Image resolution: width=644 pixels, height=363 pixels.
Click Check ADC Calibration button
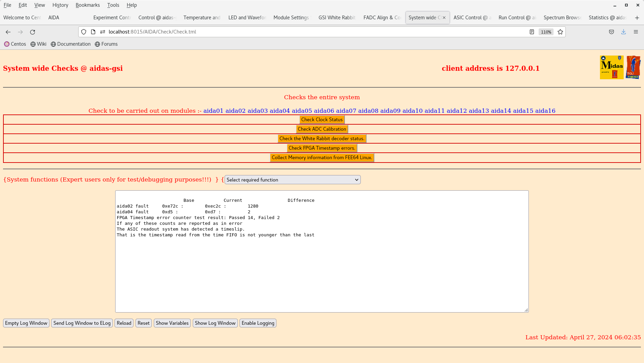coord(322,129)
